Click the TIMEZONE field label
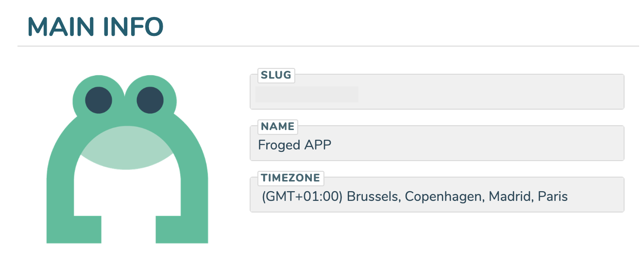This screenshot has height=263, width=644. (290, 178)
